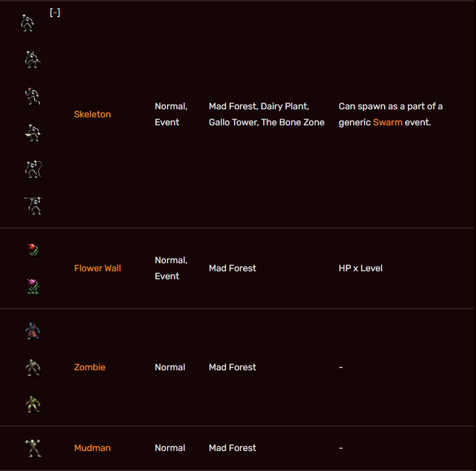The height and width of the screenshot is (471, 476).
Task: Click the Mudman sprite image
Action: [33, 448]
